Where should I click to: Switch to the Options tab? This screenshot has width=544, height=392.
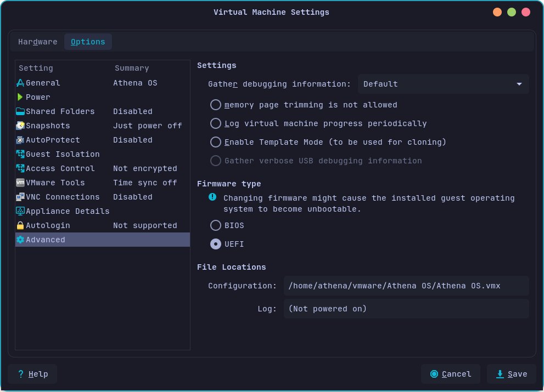coord(88,42)
